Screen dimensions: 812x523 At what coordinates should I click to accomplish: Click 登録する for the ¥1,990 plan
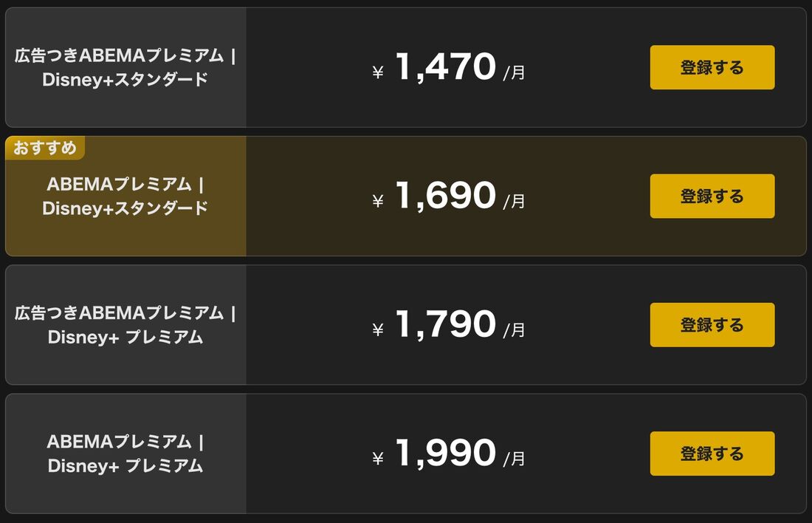click(712, 454)
